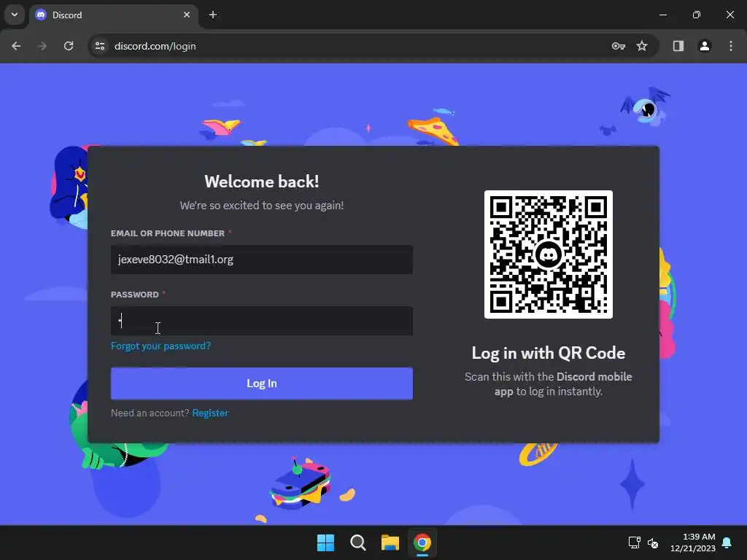The width and height of the screenshot is (747, 560).
Task: Click the browser forward arrow
Action: [42, 46]
